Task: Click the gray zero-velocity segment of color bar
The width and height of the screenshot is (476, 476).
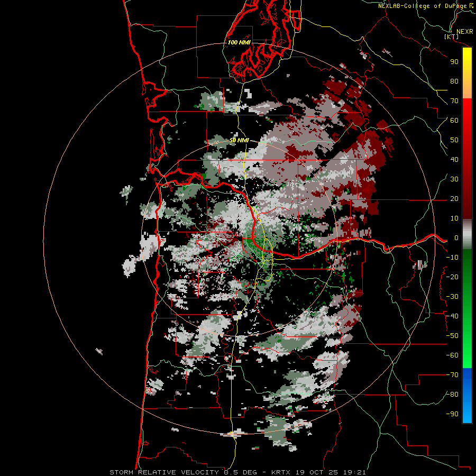Action: (x=467, y=234)
